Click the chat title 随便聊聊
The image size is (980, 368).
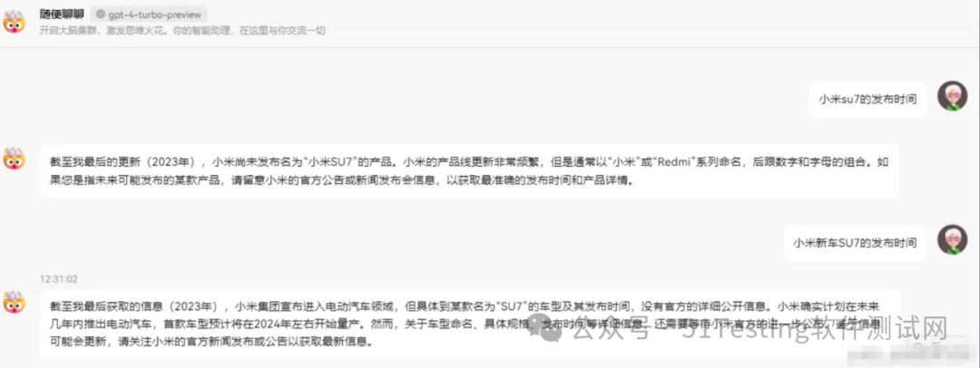click(62, 14)
